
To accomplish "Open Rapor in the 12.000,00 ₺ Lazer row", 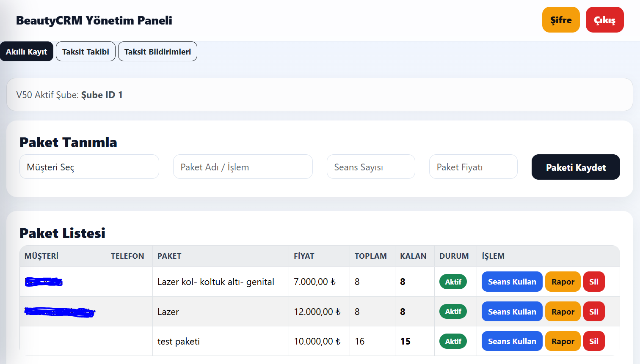I will coord(563,312).
